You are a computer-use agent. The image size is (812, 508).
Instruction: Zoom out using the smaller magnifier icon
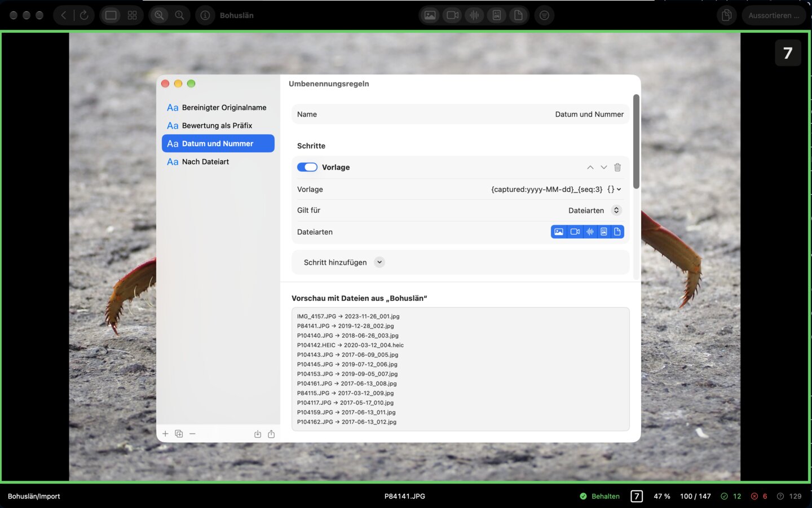tap(180, 15)
